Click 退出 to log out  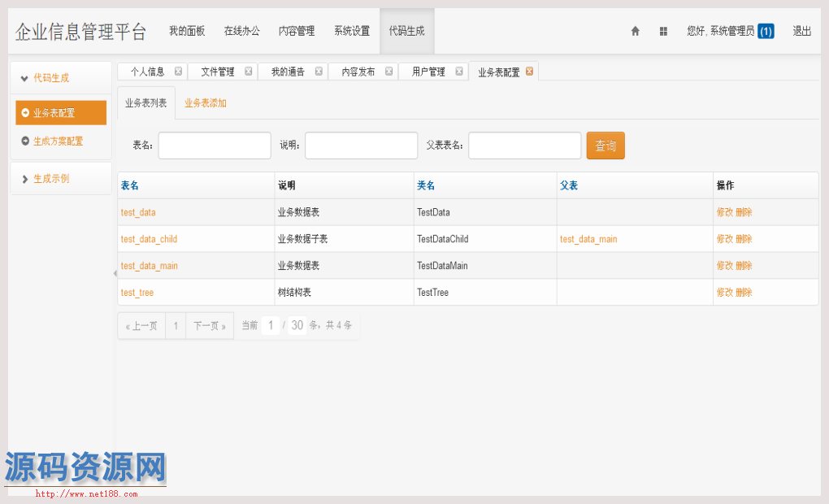(801, 31)
